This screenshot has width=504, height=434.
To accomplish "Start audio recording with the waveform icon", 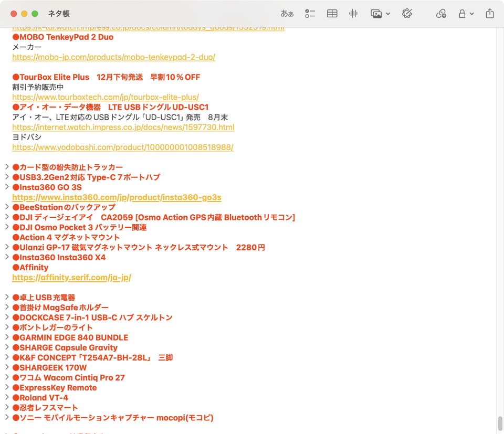I will click(x=353, y=14).
